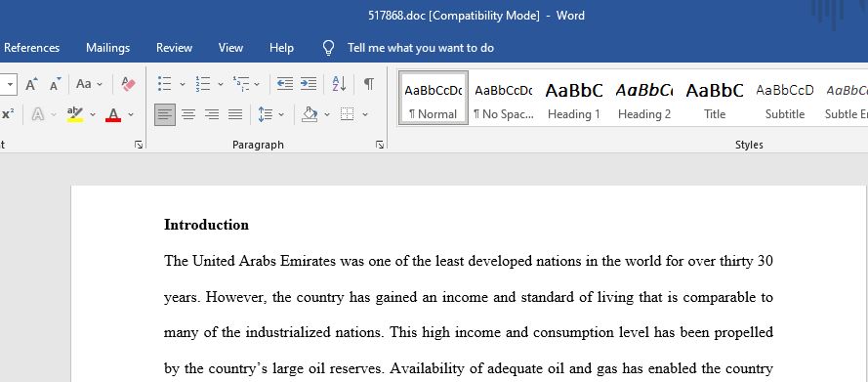This screenshot has width=868, height=382.
Task: Open multilevel list dropdown arrow
Action: click(257, 84)
